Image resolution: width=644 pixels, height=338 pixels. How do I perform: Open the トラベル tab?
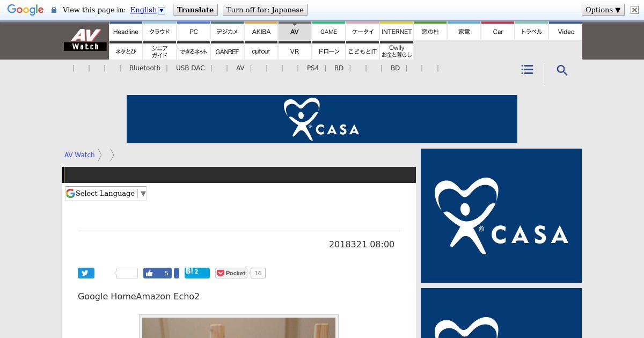[532, 31]
